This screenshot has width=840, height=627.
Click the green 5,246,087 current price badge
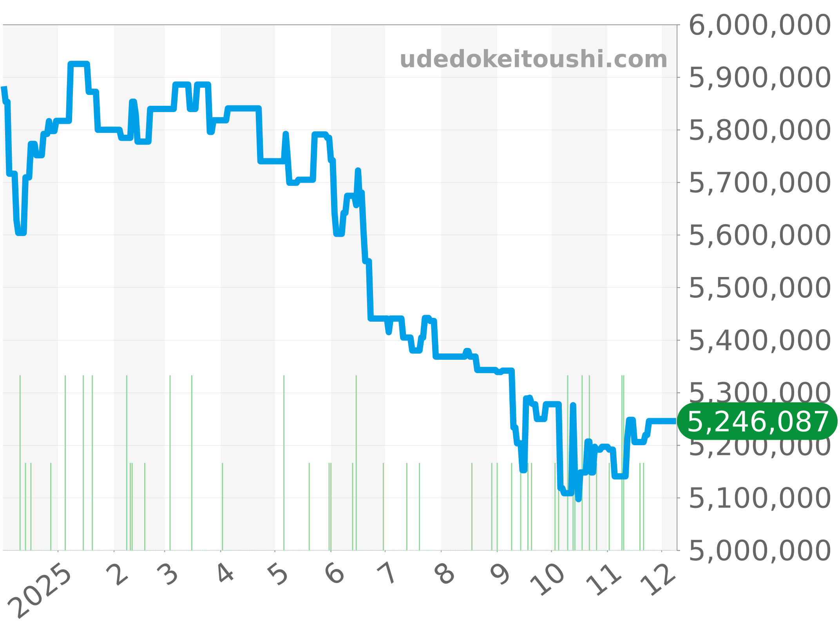(758, 422)
